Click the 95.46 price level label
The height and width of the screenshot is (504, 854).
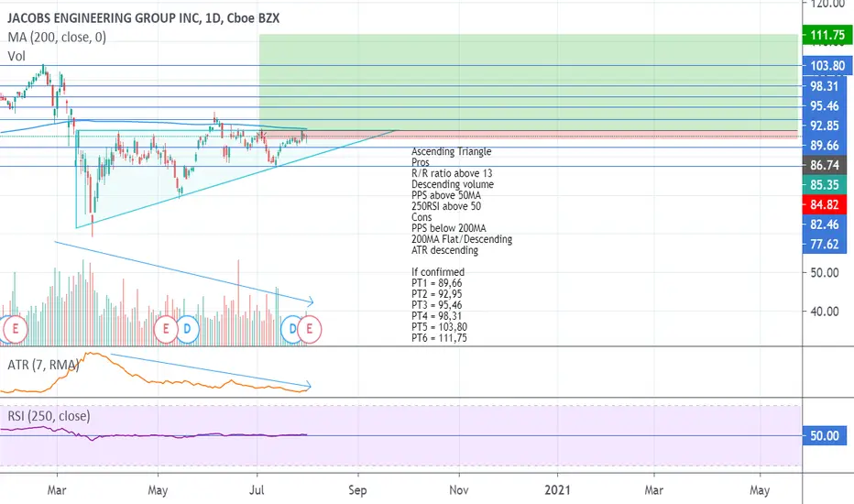(824, 105)
